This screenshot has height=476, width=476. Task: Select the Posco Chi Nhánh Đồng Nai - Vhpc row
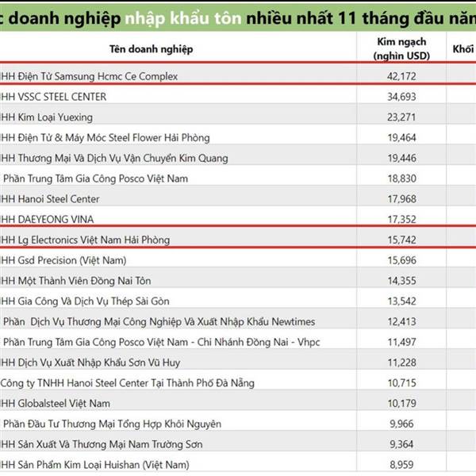point(161,342)
